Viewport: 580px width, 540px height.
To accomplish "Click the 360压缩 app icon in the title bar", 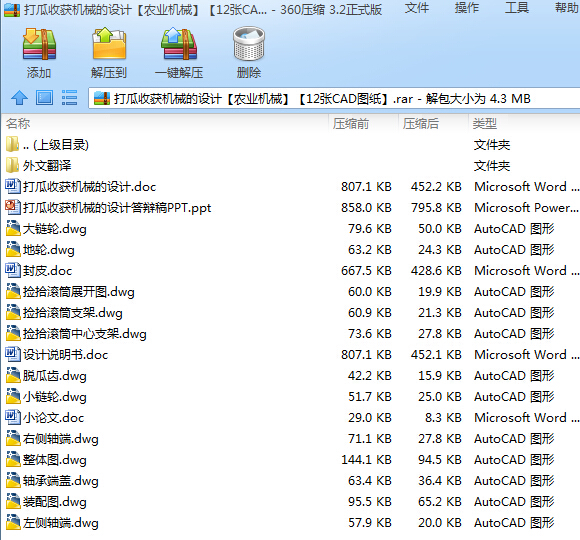I will click(x=12, y=10).
